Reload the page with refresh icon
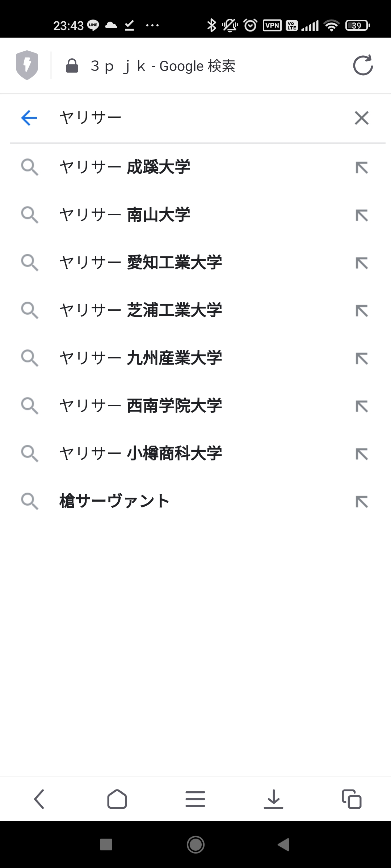 coord(363,65)
